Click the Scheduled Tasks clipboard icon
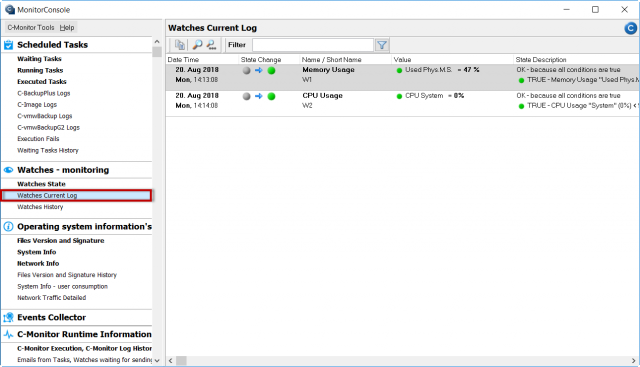This screenshot has width=640, height=367. (8, 45)
